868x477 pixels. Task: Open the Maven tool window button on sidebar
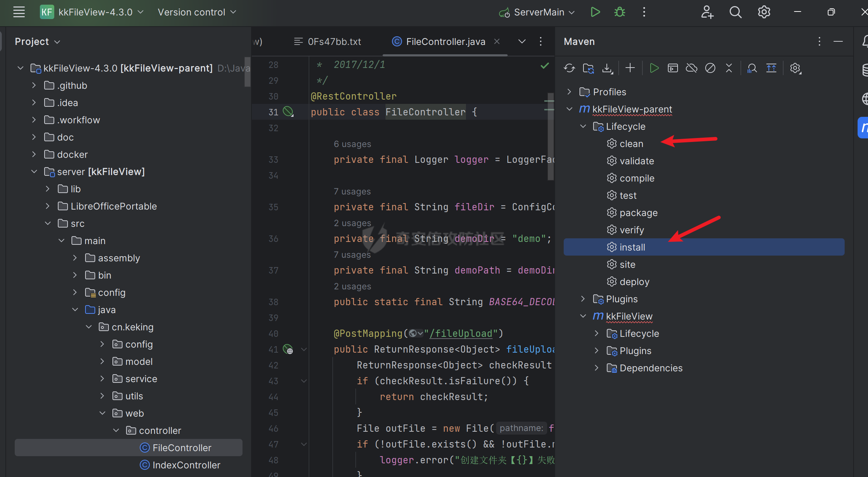click(x=863, y=128)
